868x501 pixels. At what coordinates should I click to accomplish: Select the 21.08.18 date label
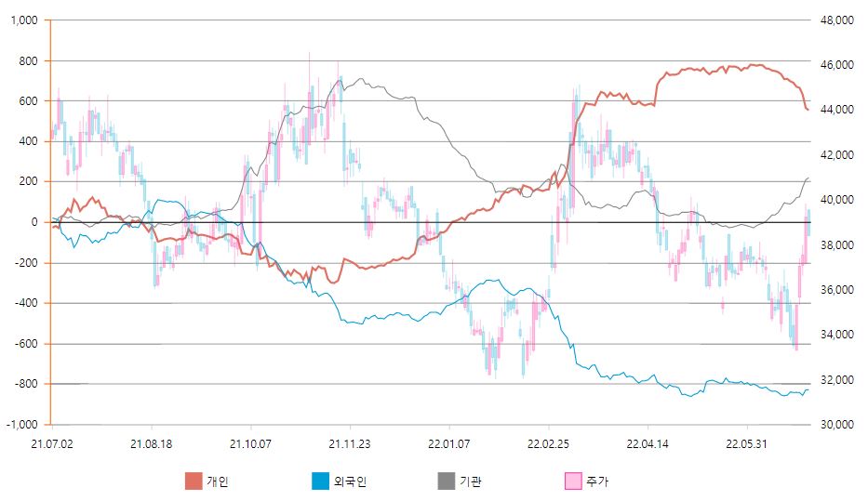pyautogui.click(x=151, y=443)
